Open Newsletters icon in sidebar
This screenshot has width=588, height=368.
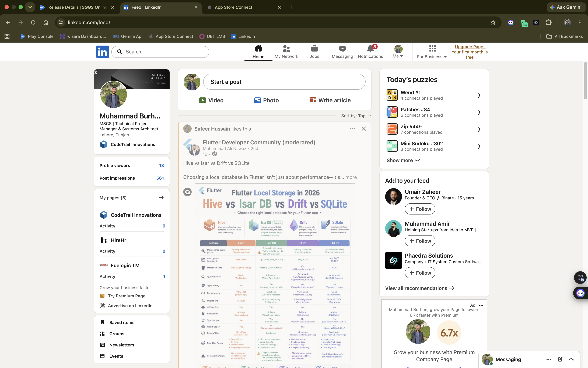tap(102, 345)
